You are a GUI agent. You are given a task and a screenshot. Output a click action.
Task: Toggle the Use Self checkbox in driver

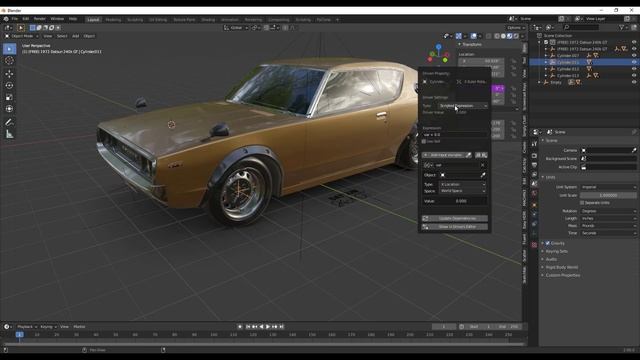(424, 141)
